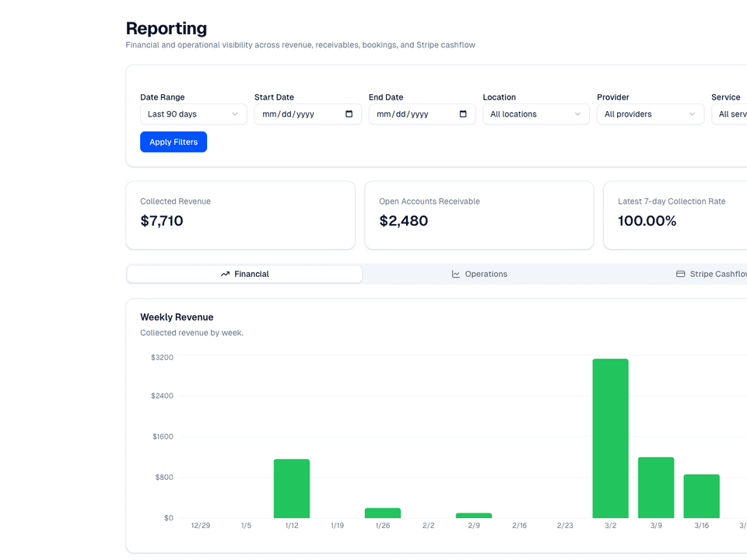Expand the Date Range dropdown

(x=193, y=114)
